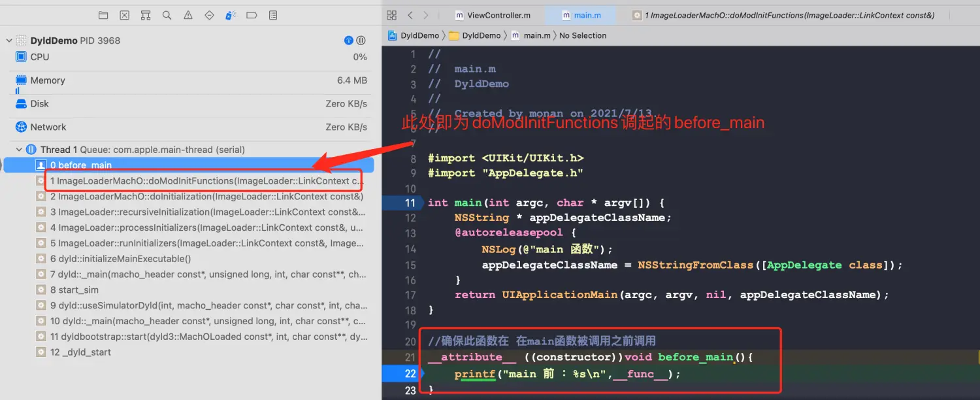Screen dimensions: 980x400
Task: Click the 0% CPU value
Action: (360, 57)
